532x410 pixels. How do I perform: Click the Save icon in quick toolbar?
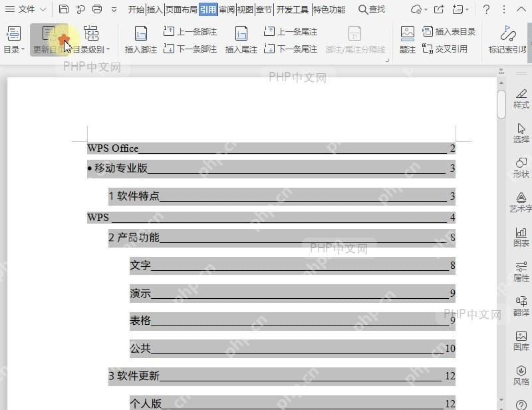64,9
